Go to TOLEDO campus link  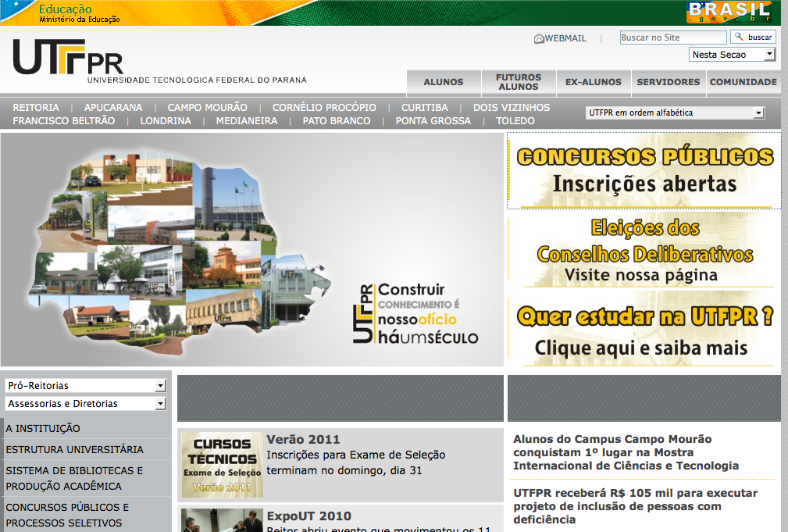[x=515, y=120]
